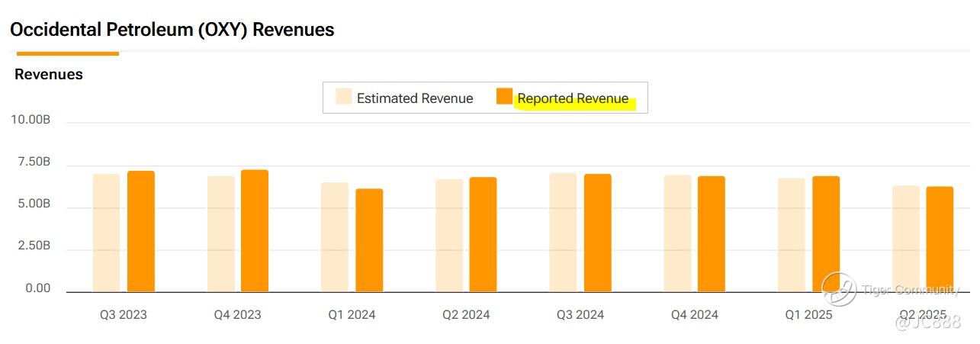The image size is (980, 344).
Task: Click Q1 2024 reported revenue bar
Action: [369, 240]
